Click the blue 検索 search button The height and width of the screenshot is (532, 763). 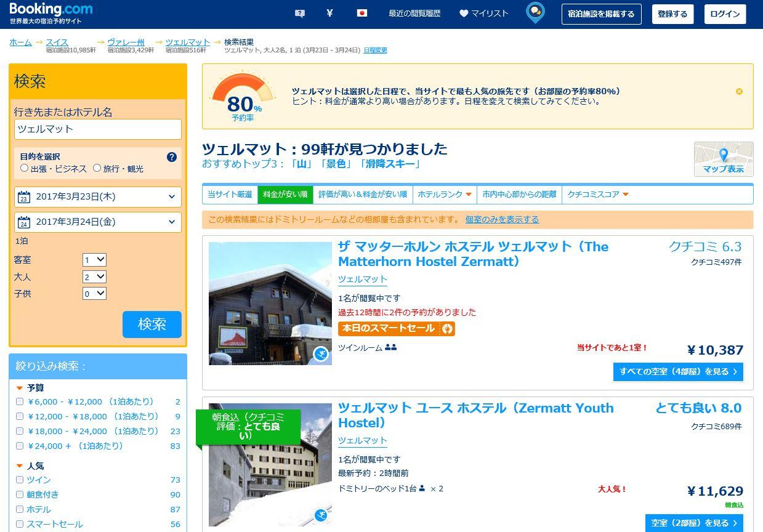152,324
